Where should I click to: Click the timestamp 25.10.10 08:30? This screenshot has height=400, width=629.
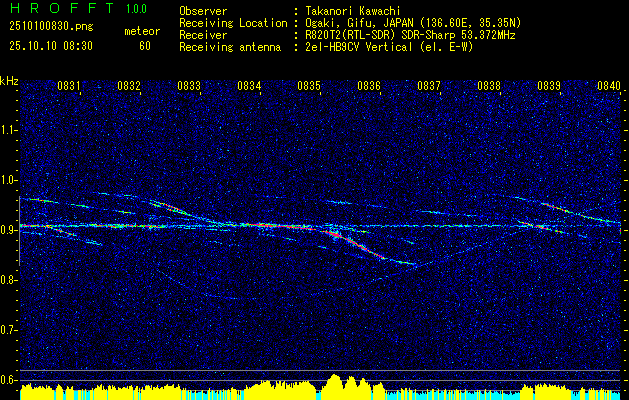tap(51, 46)
